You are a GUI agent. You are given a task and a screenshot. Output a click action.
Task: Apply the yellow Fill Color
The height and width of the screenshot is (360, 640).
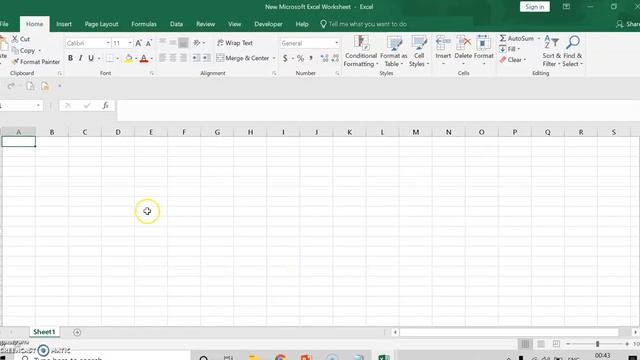(x=129, y=58)
